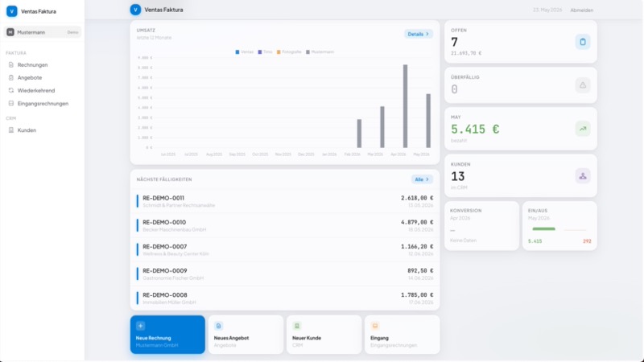Click the inbox icon on Eingang tile
644x362 pixels.
[x=374, y=326]
